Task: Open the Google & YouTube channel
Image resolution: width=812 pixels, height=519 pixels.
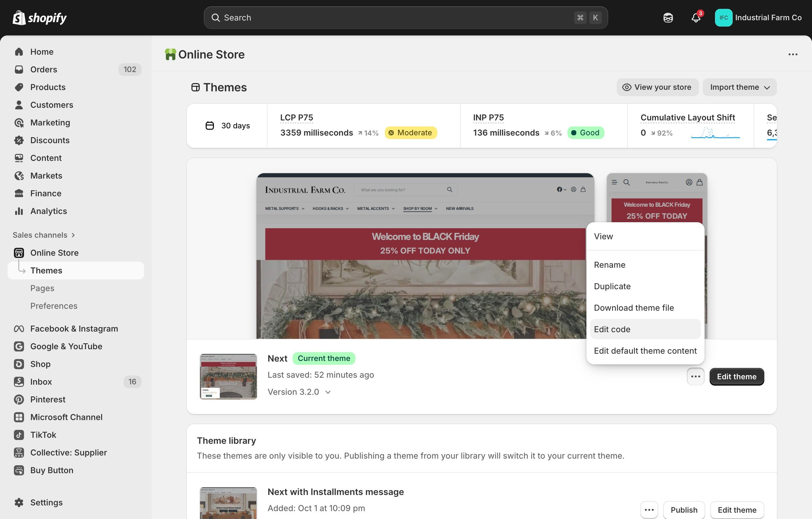Action: pyautogui.click(x=66, y=346)
